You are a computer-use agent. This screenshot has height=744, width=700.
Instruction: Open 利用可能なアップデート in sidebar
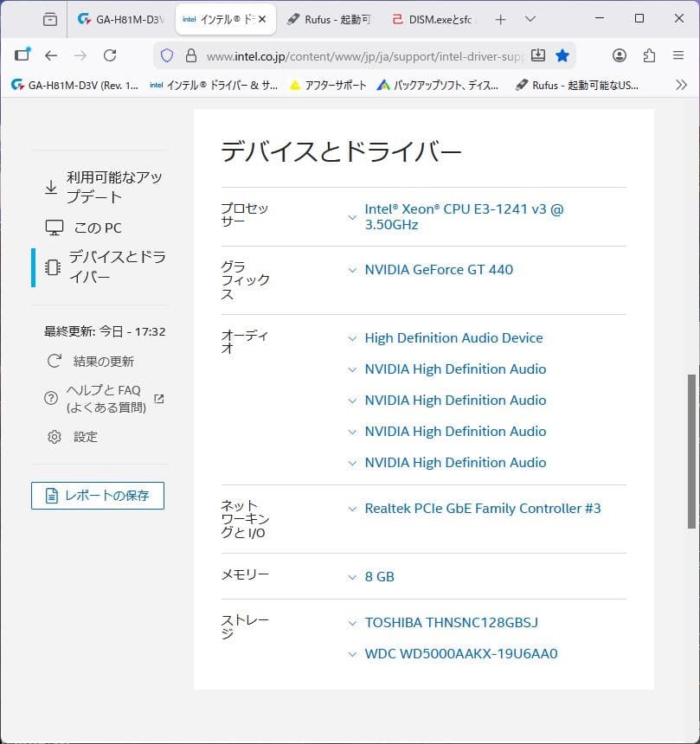pos(104,187)
